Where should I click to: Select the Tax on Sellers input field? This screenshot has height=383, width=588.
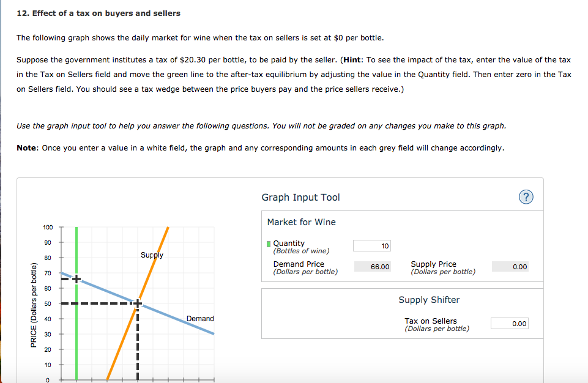pos(509,323)
